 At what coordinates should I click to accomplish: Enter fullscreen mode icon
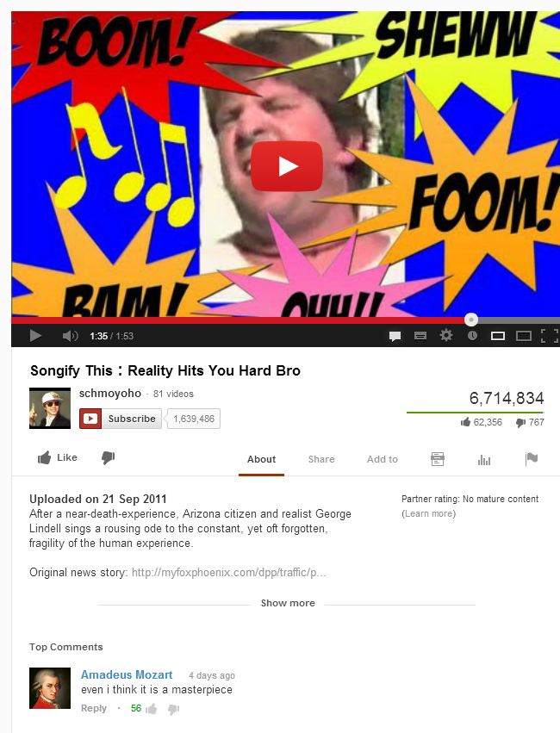coord(550,336)
